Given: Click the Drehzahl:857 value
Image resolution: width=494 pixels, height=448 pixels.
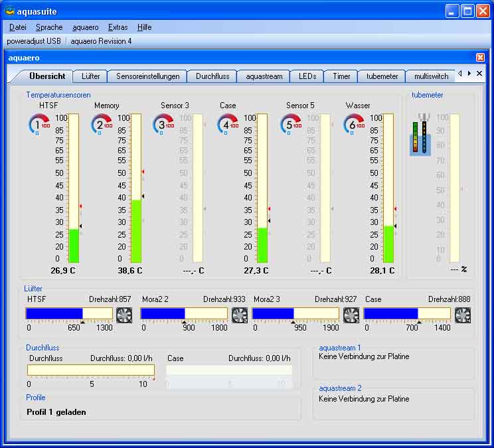Looking at the screenshot, I should click(x=110, y=299).
